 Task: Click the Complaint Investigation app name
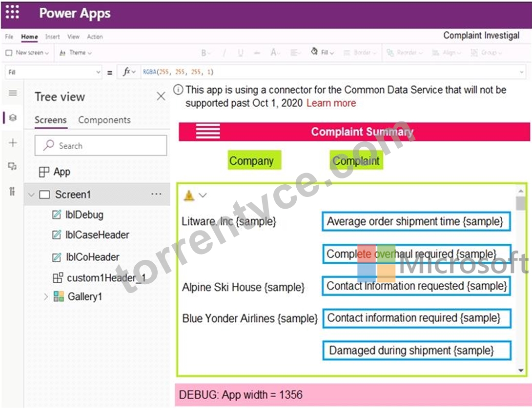tap(481, 36)
